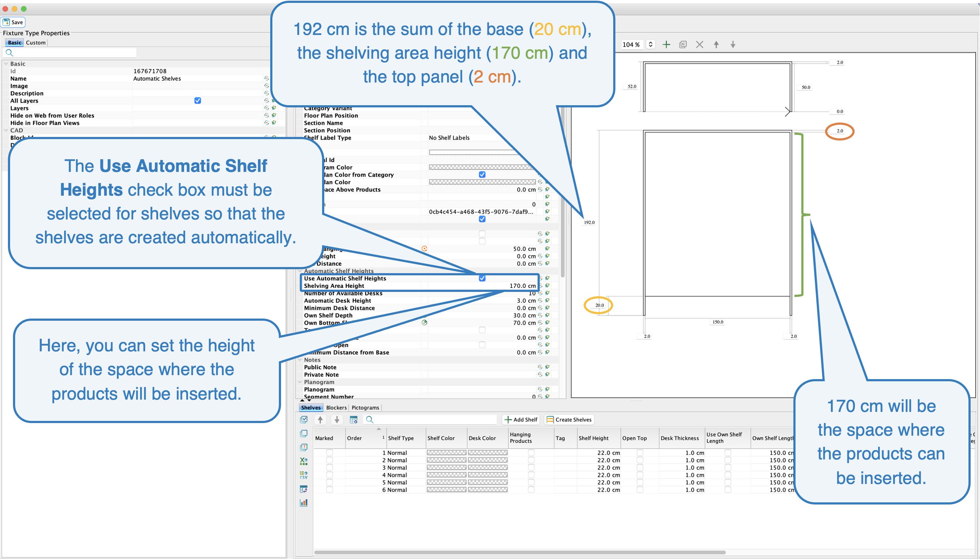Image resolution: width=980 pixels, height=560 pixels.
Task: Select the Shelves tab
Action: pyautogui.click(x=311, y=408)
